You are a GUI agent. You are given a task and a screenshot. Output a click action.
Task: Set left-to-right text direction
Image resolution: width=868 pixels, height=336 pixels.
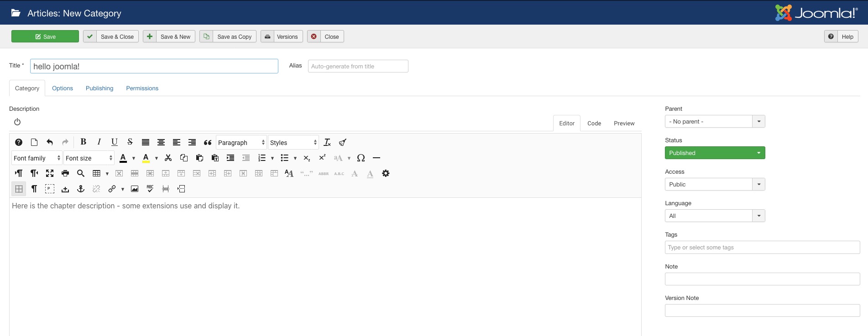pyautogui.click(x=19, y=173)
